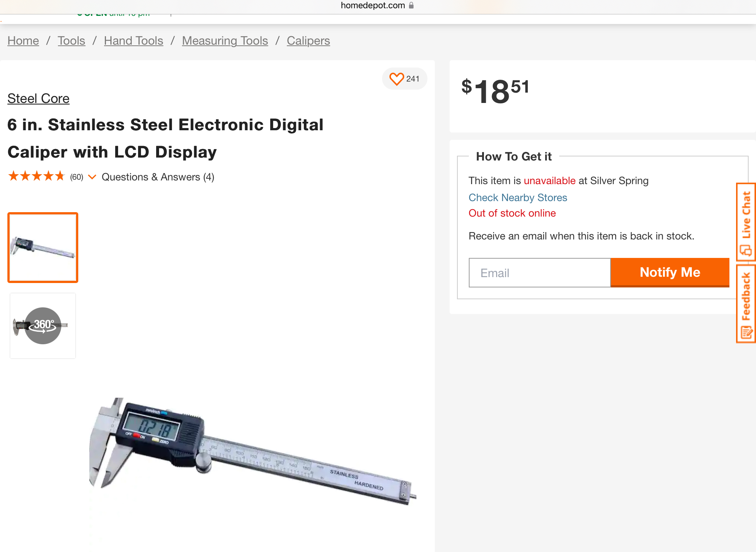Screen dimensions: 756x552
Task: Open Measuring Tools breadcrumb
Action: (225, 41)
